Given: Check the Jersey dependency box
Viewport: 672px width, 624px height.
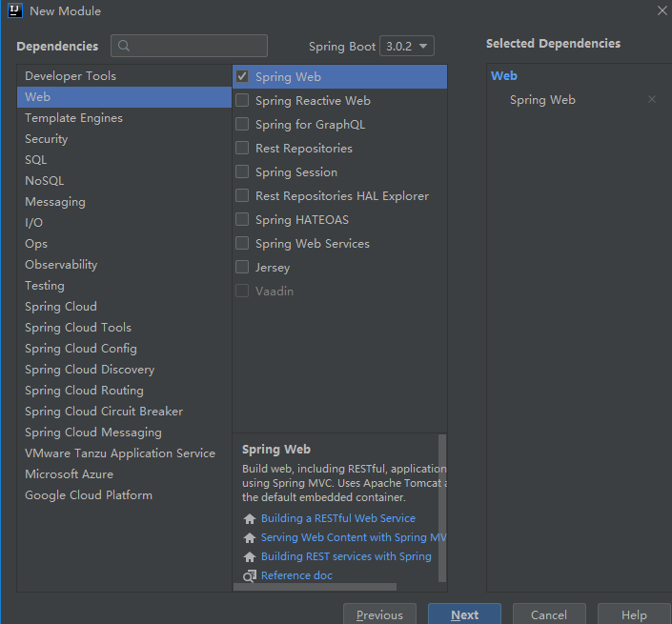Looking at the screenshot, I should click(242, 267).
